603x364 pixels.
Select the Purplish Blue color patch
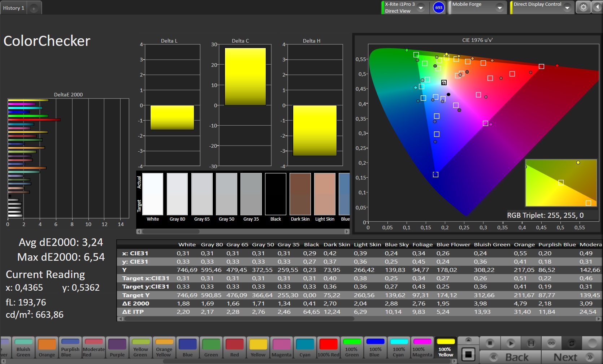pos(70,348)
